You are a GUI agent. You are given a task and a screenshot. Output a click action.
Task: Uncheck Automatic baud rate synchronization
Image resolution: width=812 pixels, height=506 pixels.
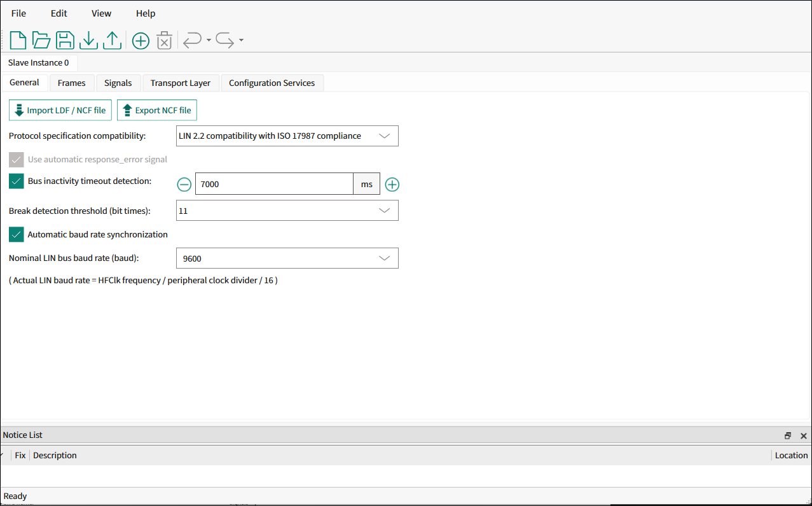point(17,235)
